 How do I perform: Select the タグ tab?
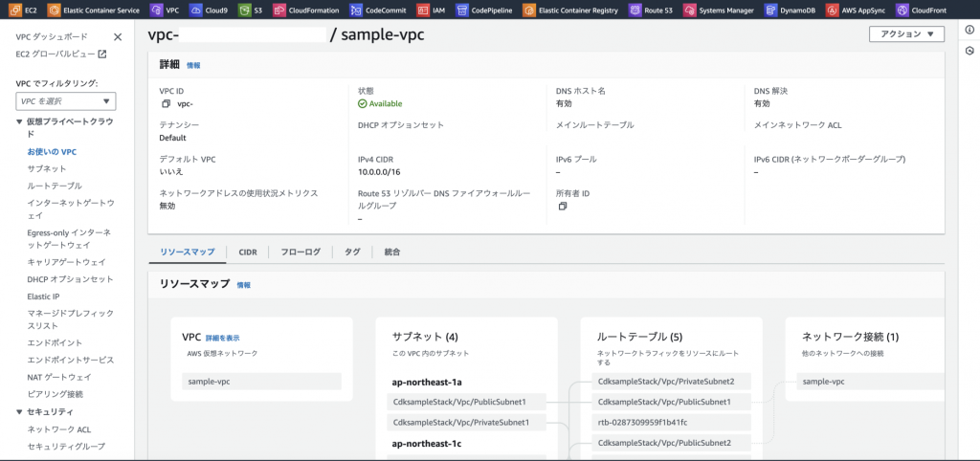click(352, 252)
